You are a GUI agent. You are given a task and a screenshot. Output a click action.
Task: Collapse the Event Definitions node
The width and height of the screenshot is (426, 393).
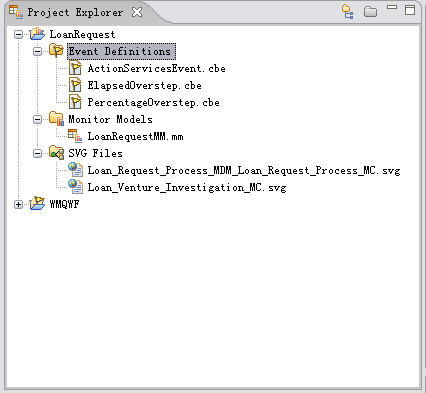37,51
